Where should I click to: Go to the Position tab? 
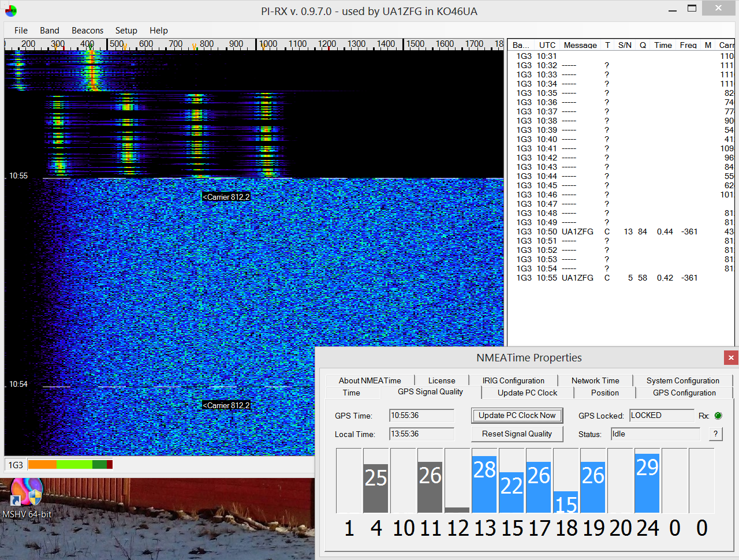pyautogui.click(x=604, y=393)
